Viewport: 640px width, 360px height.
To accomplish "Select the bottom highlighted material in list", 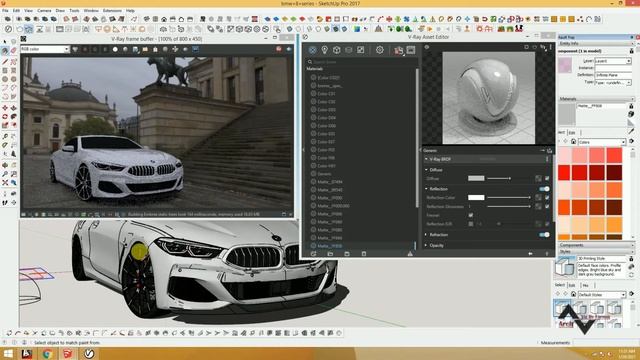I will click(329, 246).
